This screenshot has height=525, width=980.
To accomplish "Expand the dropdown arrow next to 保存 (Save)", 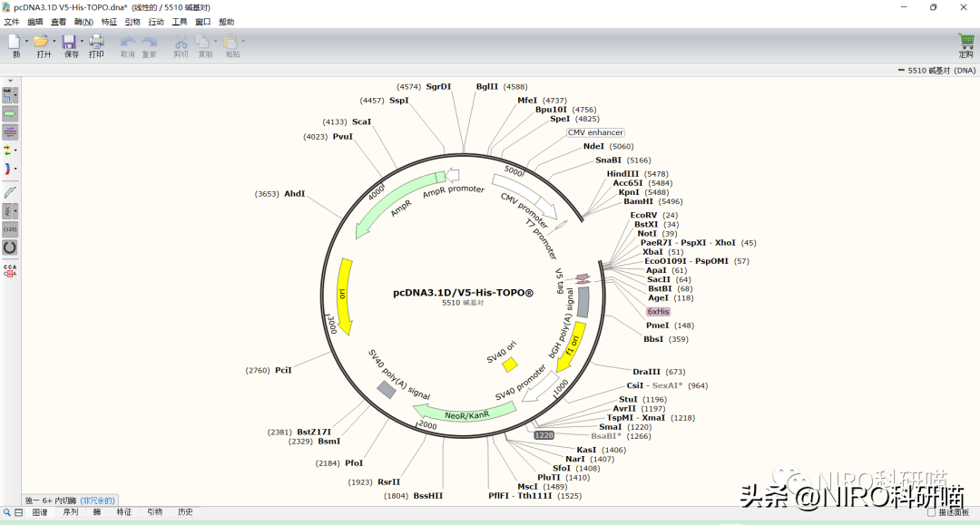I will 82,42.
